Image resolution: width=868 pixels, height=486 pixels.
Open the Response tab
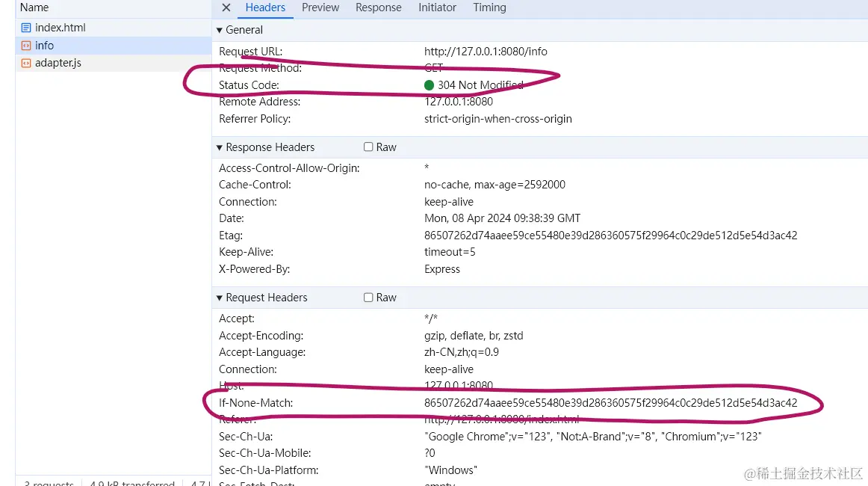379,7
